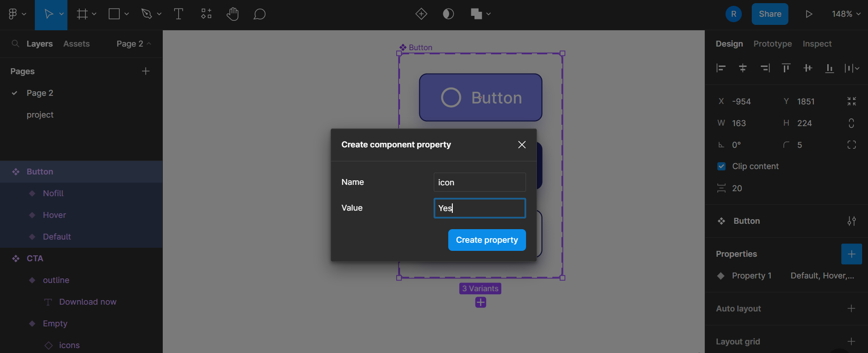
Task: Toggle independent corners radius option
Action: pos(851,145)
